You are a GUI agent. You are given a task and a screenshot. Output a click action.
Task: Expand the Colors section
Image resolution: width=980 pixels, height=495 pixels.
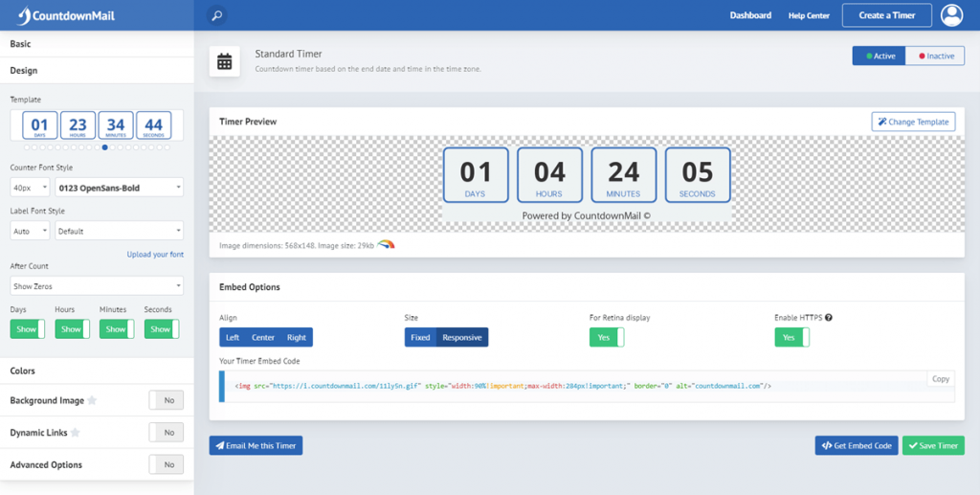click(97, 371)
